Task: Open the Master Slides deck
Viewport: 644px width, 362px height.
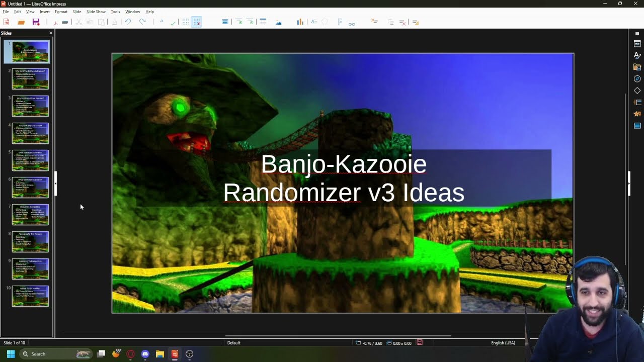Action: (x=637, y=126)
